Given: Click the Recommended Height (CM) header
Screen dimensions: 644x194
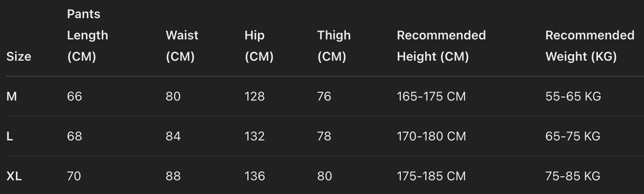Looking at the screenshot, I should [x=441, y=46].
